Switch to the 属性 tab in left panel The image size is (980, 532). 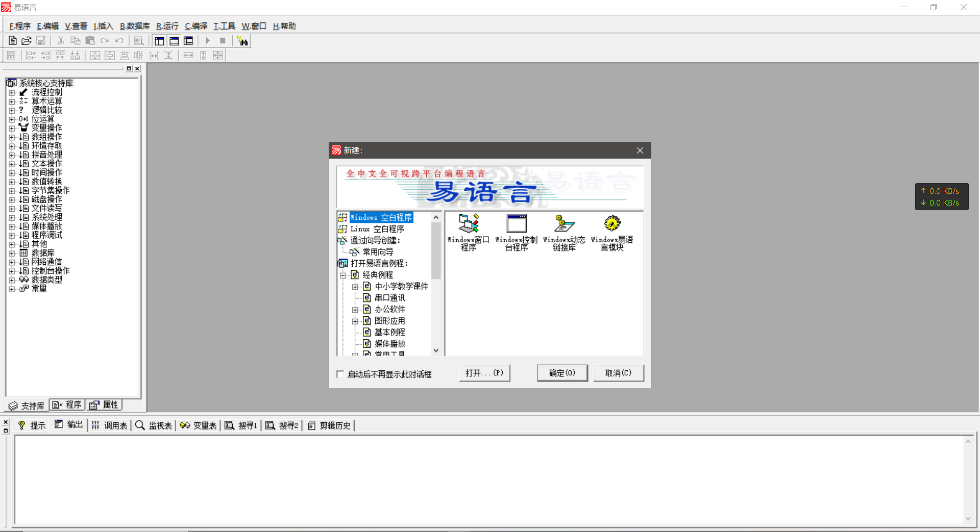point(104,405)
